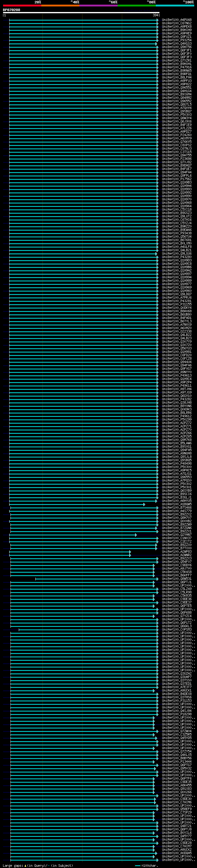The image size is (197, 868).
Task: Select hit label UniRef100_Q95032
Action: (x=176, y=769)
